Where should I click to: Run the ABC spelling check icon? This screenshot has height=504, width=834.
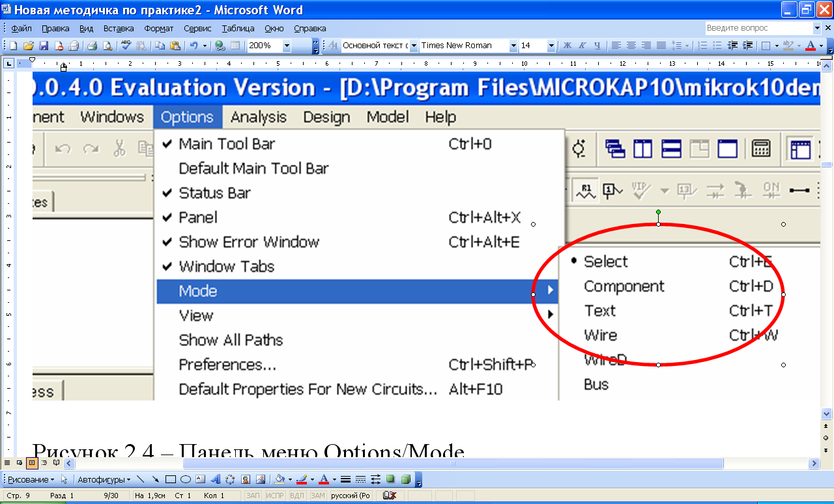pyautogui.click(x=126, y=46)
